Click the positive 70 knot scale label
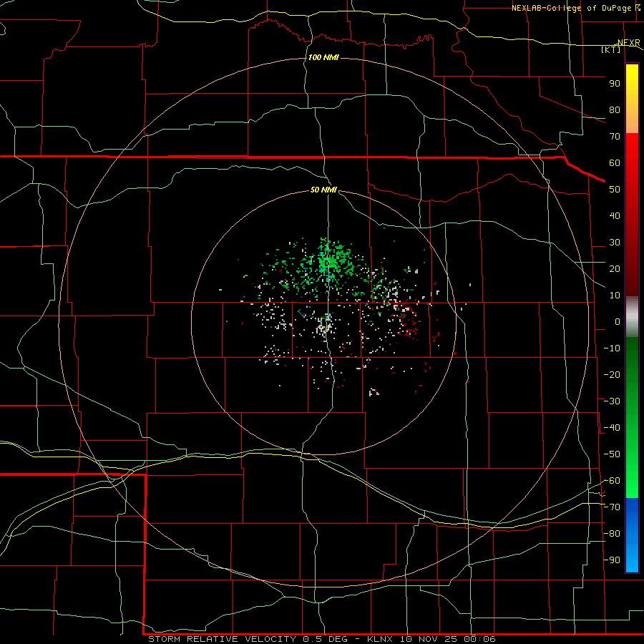This screenshot has width=644, height=644. pos(615,137)
